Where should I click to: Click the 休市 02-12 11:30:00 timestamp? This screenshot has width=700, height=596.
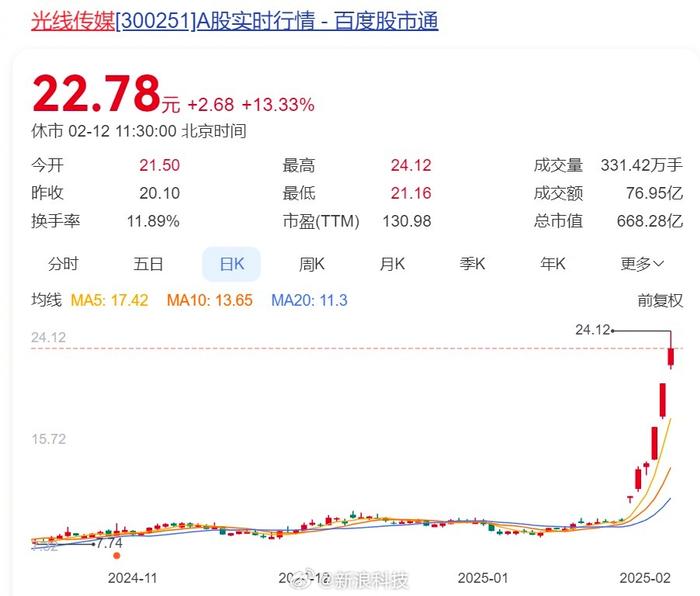pos(139,131)
